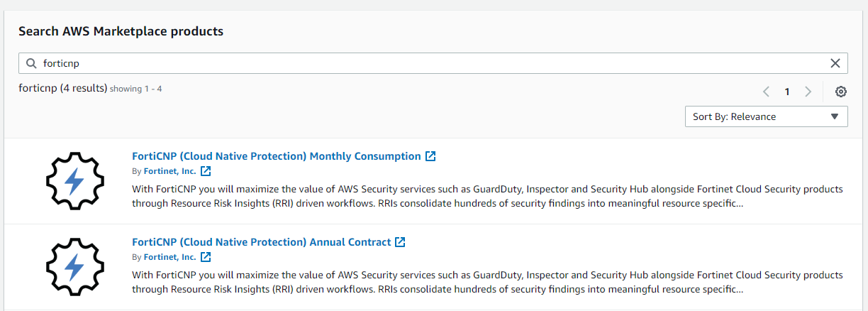
Task: Click external-link icon beside second Fortinet, Inc.
Action: 206,257
